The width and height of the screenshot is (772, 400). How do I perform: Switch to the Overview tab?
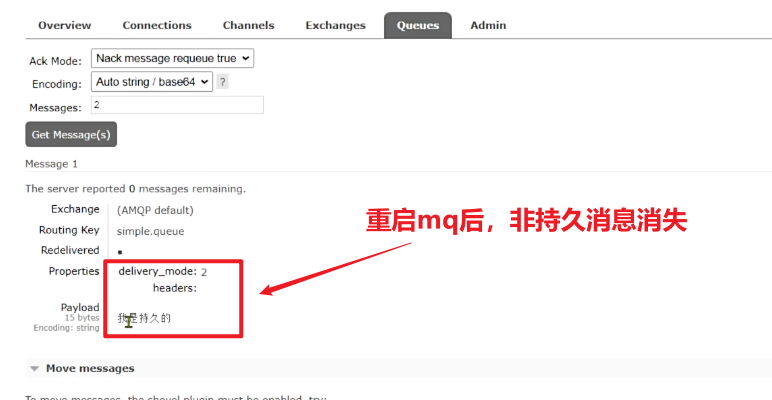64,25
